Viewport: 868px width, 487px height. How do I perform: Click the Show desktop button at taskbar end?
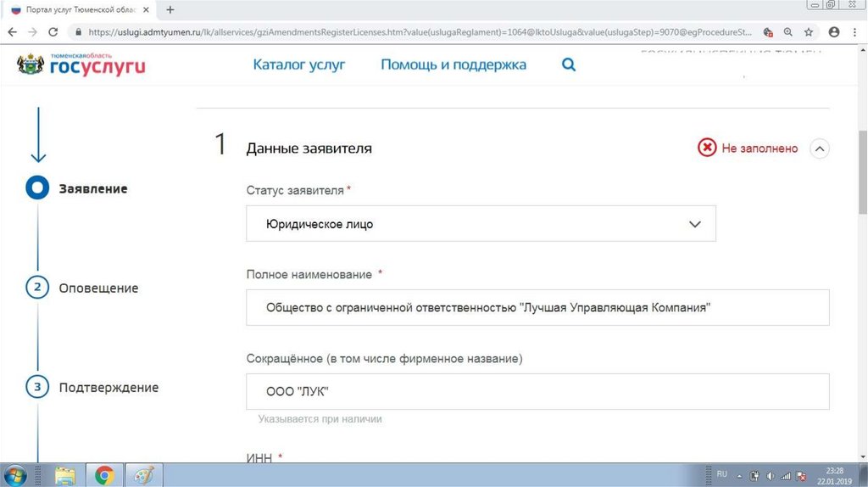(x=864, y=475)
